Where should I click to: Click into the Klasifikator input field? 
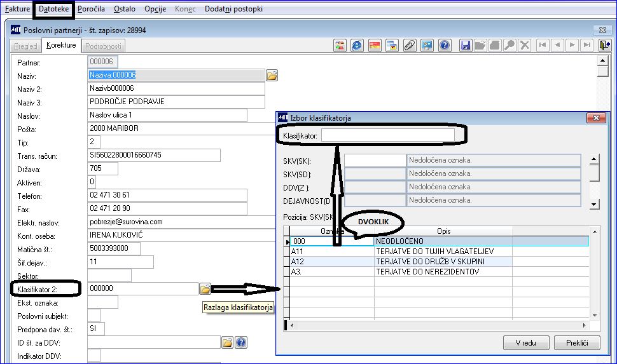coord(388,135)
